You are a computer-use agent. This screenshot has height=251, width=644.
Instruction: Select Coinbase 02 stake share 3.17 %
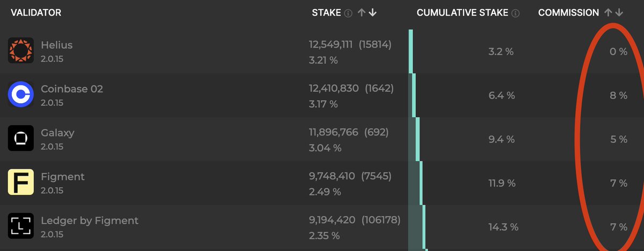(323, 104)
